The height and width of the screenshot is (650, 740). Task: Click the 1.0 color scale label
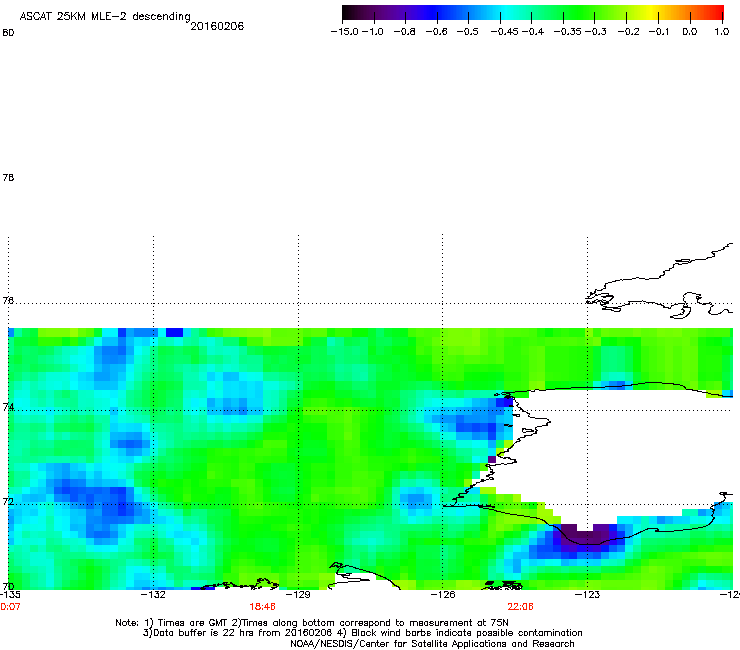pyautogui.click(x=722, y=32)
